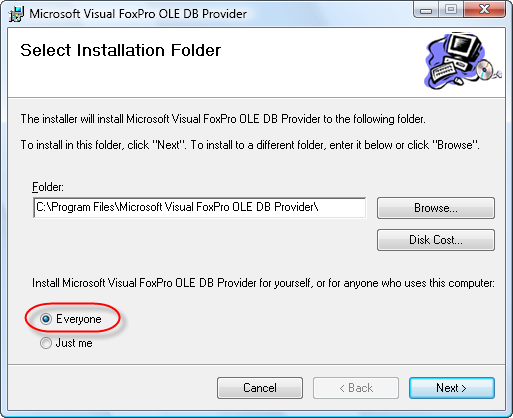Cancel the installation

[260, 388]
